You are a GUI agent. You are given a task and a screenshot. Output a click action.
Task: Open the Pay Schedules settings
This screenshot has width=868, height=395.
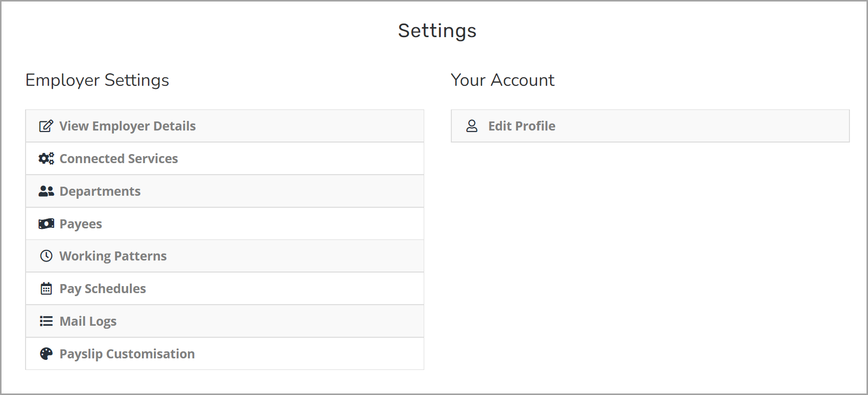[102, 288]
